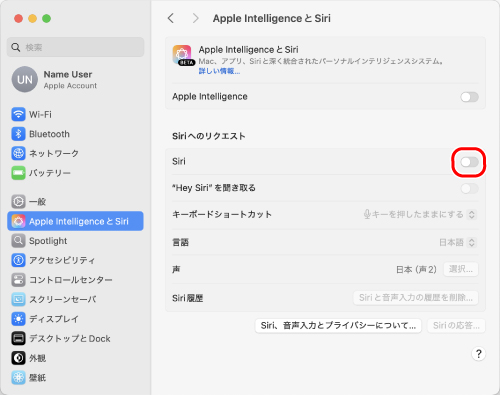Image resolution: width=500 pixels, height=395 pixels.
Task: Click the Wi-Fi icon in sidebar
Action: pos(18,114)
